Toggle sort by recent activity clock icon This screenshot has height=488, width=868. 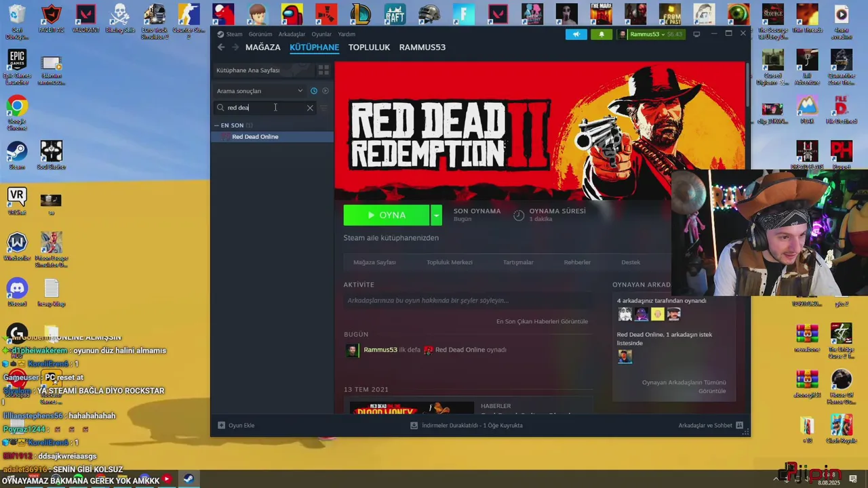314,91
